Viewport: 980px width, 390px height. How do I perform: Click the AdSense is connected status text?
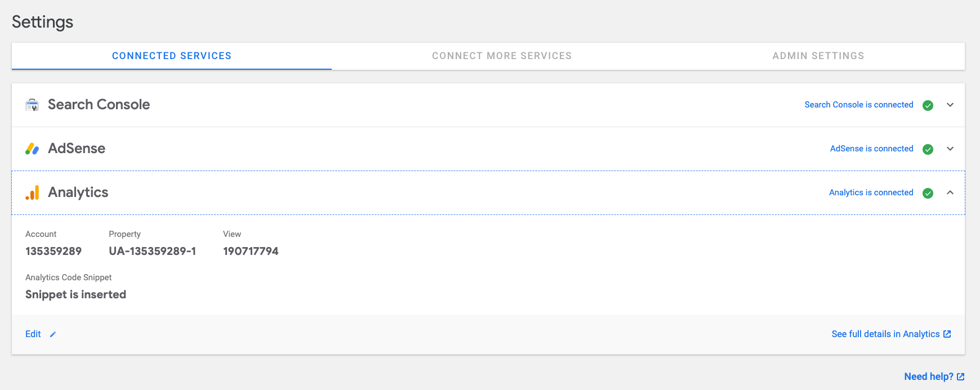872,149
